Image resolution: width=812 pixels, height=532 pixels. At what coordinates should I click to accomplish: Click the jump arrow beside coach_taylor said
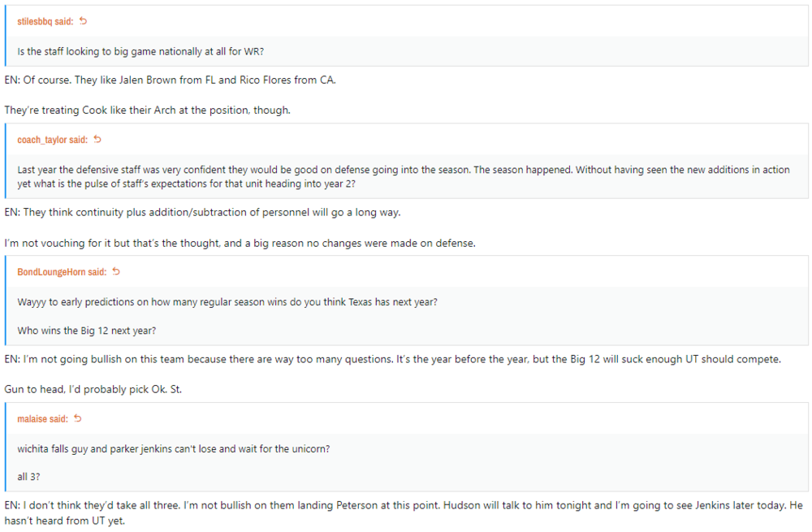pyautogui.click(x=97, y=140)
